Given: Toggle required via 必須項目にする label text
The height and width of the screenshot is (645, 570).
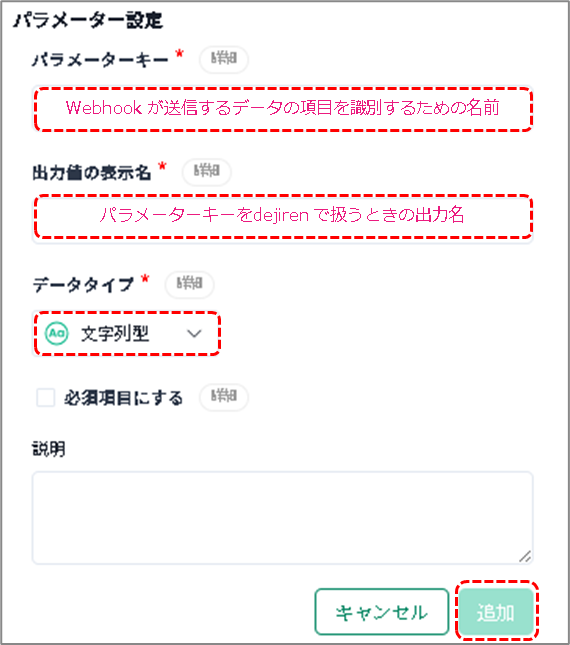Looking at the screenshot, I should click(x=123, y=398).
